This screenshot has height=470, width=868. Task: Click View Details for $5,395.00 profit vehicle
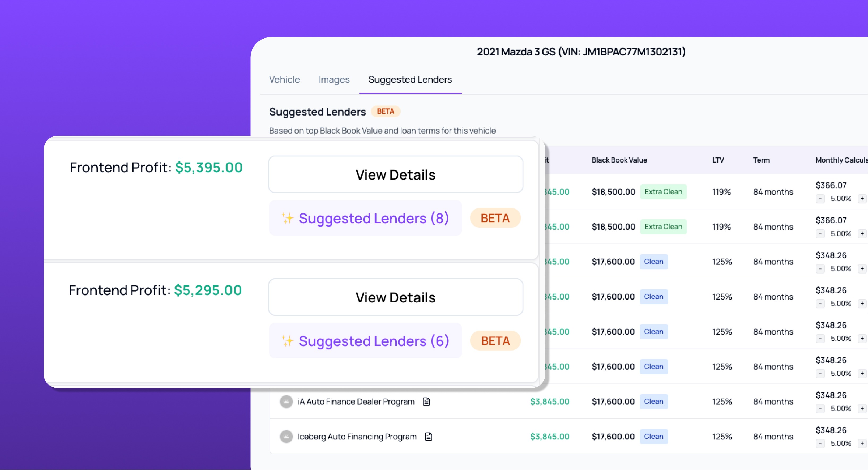tap(396, 174)
